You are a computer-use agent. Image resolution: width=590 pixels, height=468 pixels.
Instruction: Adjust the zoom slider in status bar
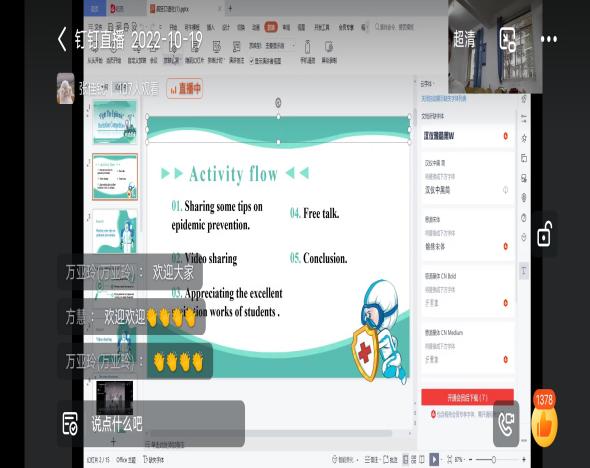point(494,459)
